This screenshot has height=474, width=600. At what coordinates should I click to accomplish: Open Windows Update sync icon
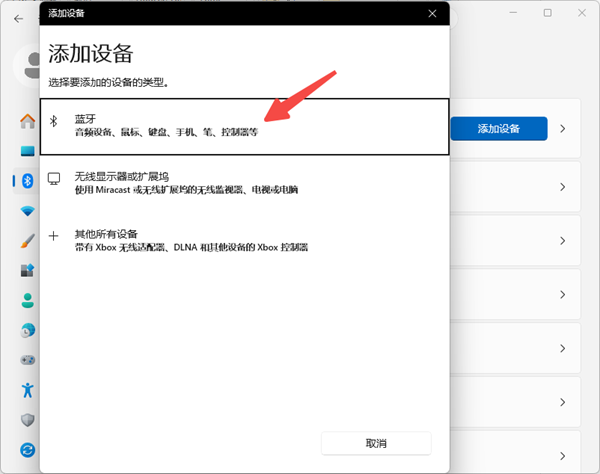coord(28,450)
